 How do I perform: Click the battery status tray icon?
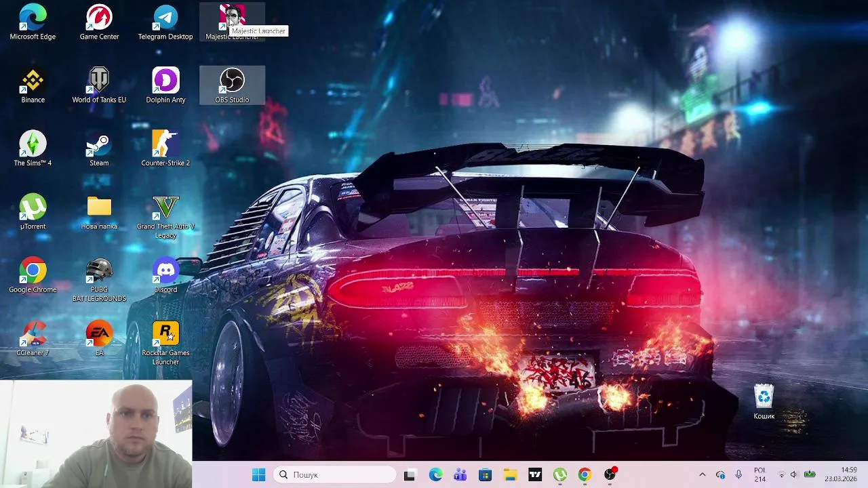pos(809,474)
